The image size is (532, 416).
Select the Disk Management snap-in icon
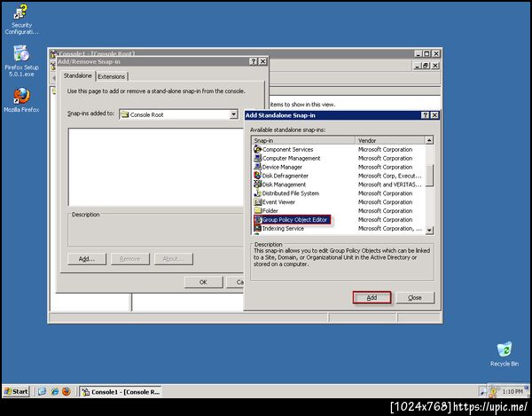257,184
